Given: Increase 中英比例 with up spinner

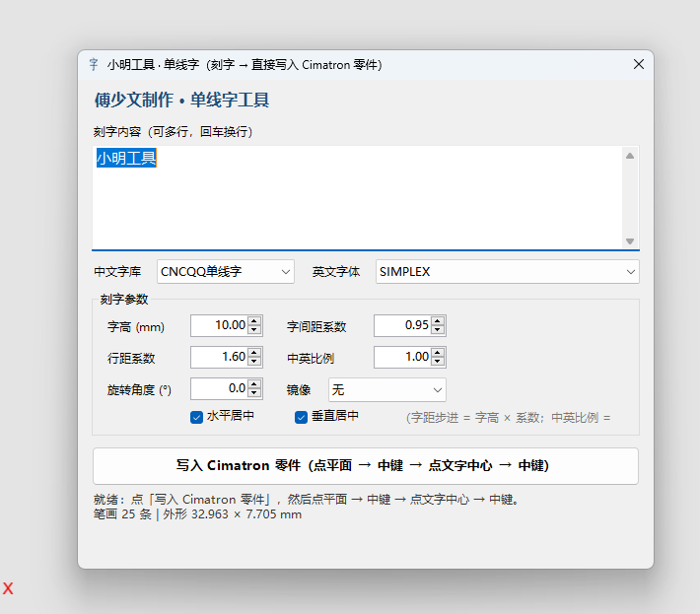Looking at the screenshot, I should pos(438,353).
